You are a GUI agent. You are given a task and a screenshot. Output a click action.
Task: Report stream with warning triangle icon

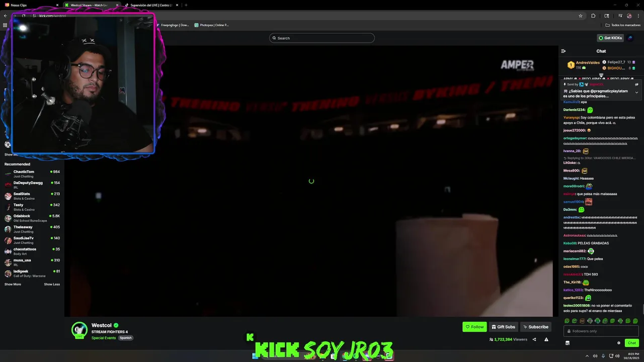(x=546, y=339)
